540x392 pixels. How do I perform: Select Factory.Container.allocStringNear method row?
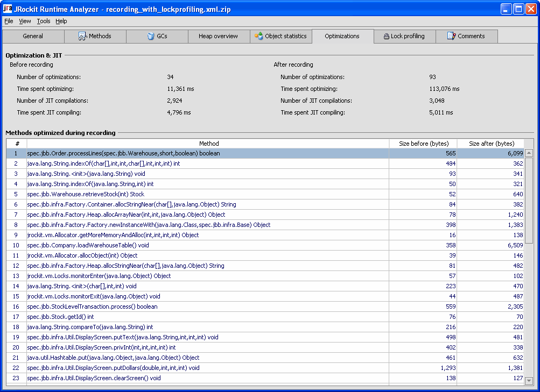click(x=266, y=204)
